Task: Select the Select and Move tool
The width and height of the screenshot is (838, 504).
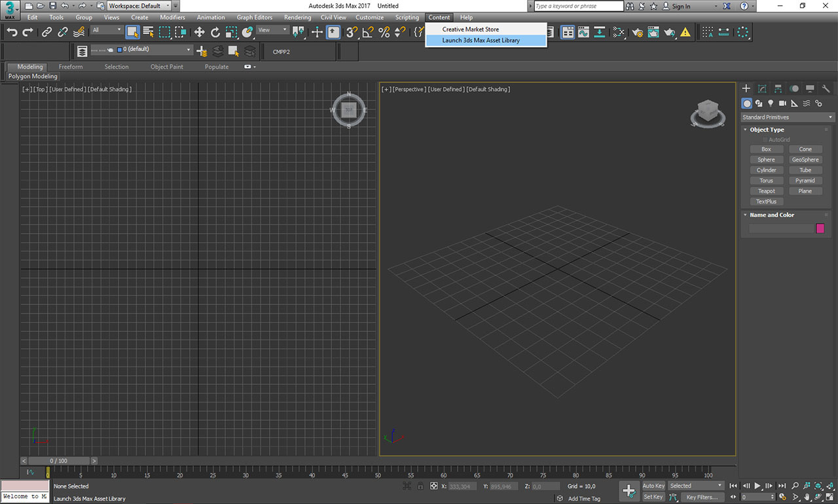Action: point(200,32)
